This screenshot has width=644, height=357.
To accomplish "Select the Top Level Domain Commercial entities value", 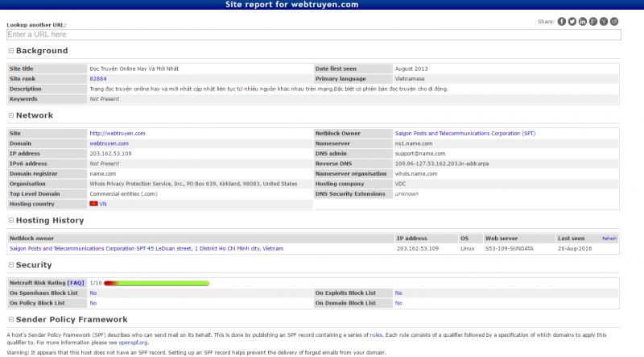I will 123,193.
